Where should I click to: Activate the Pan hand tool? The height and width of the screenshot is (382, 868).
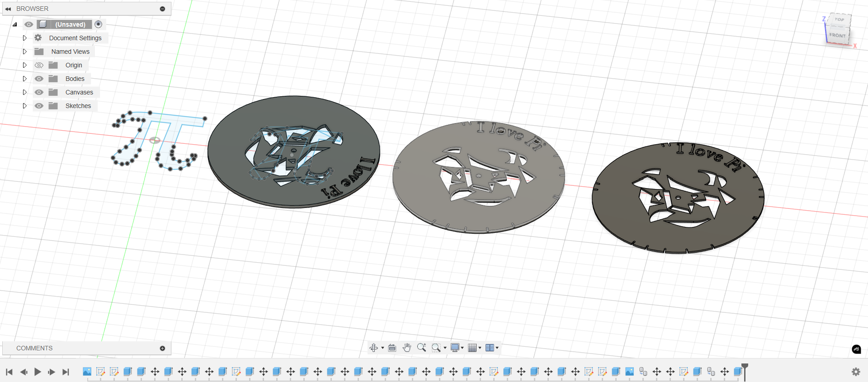407,348
